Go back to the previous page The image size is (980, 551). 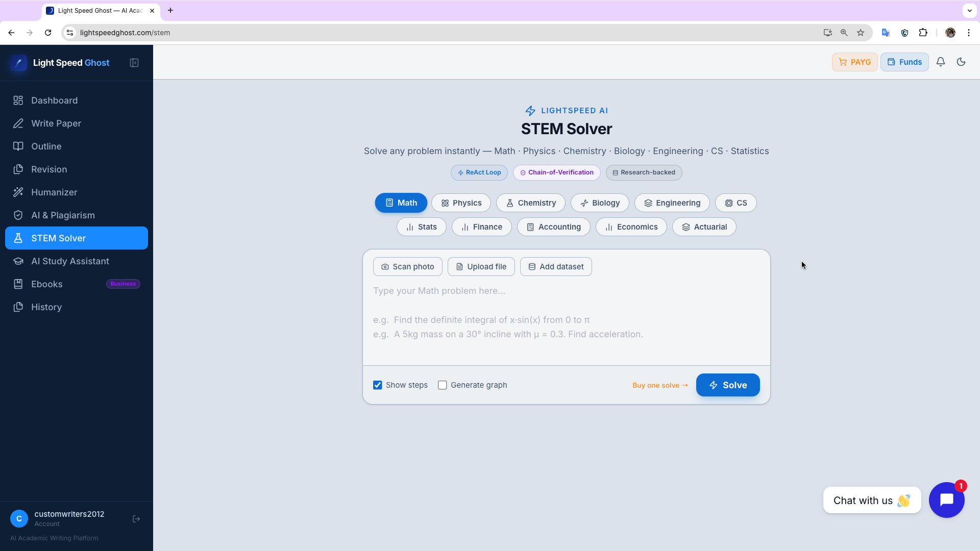click(11, 33)
